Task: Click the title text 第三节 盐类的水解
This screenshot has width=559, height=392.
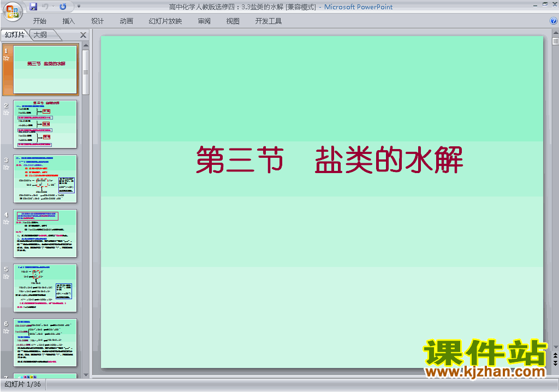Action: coord(329,160)
